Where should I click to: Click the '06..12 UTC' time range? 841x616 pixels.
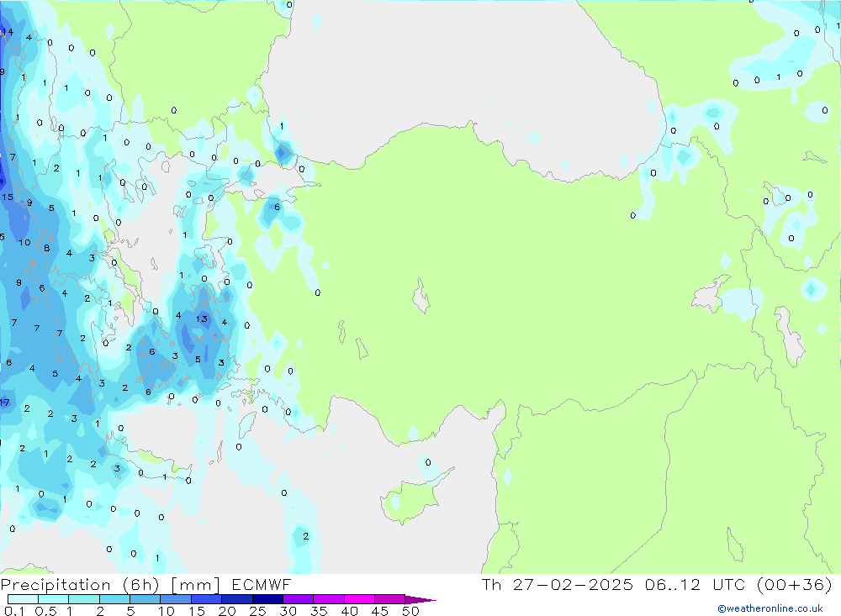[x=696, y=585]
